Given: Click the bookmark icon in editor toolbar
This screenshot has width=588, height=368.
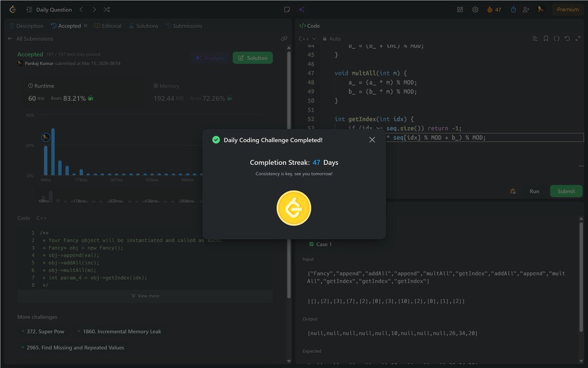Looking at the screenshot, I should (546, 39).
